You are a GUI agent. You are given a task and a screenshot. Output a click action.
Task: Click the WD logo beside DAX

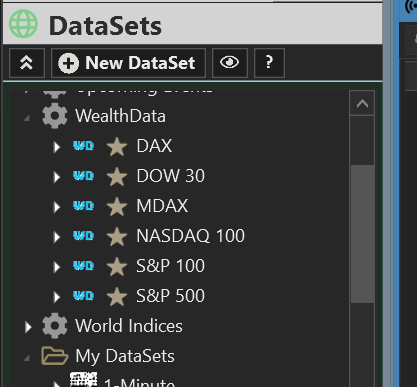[x=83, y=146]
